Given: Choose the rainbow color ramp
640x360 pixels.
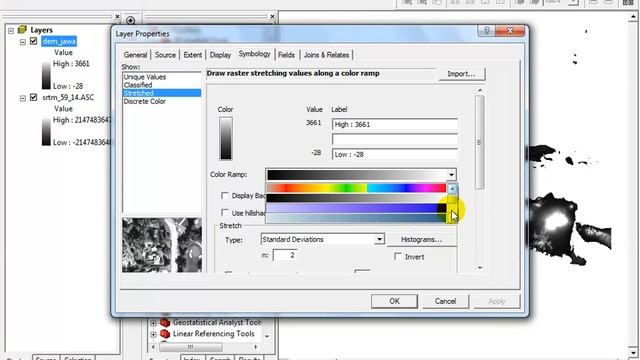Looking at the screenshot, I should 356,188.
